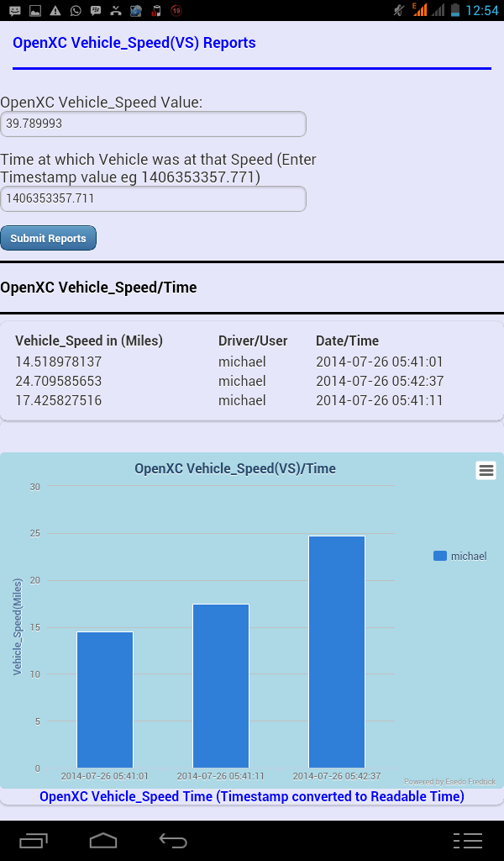Click the OpenXC Vehicle_Speed Value label
Screen dimensions: 504x861
coord(102,102)
